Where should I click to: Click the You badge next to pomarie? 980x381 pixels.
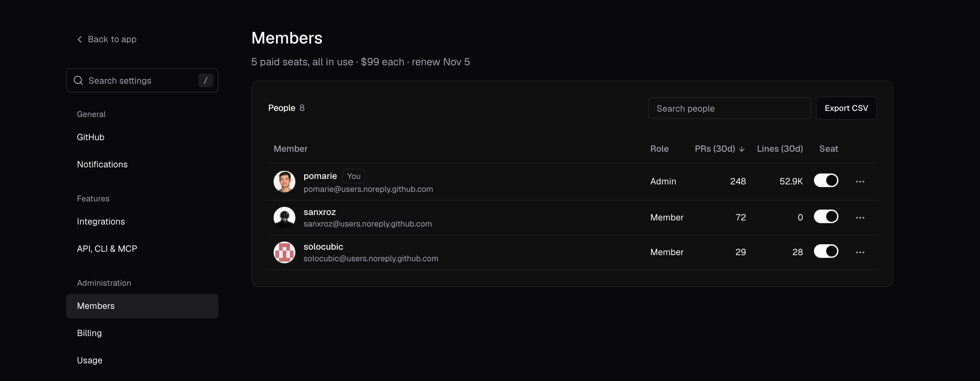(354, 176)
